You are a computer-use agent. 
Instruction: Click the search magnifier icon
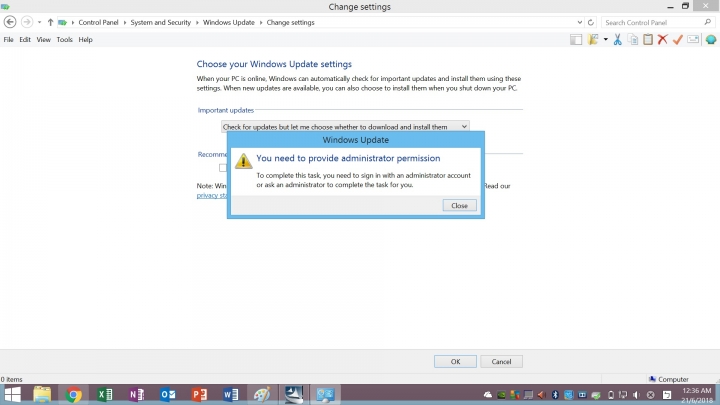(x=708, y=22)
